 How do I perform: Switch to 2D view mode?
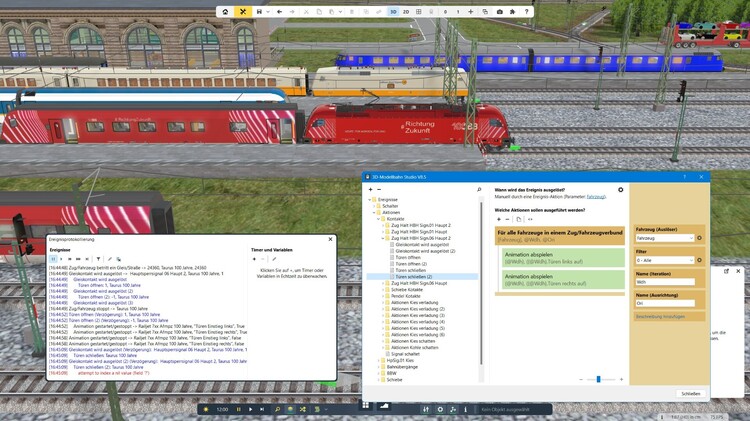pos(406,11)
